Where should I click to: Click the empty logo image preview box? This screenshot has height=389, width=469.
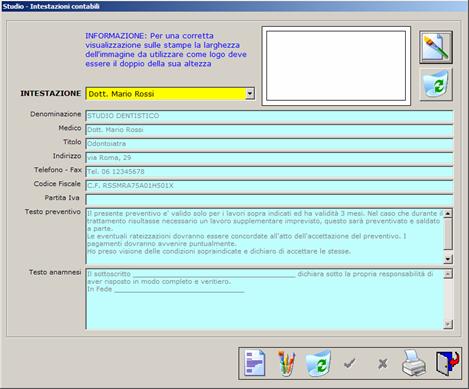[336, 66]
